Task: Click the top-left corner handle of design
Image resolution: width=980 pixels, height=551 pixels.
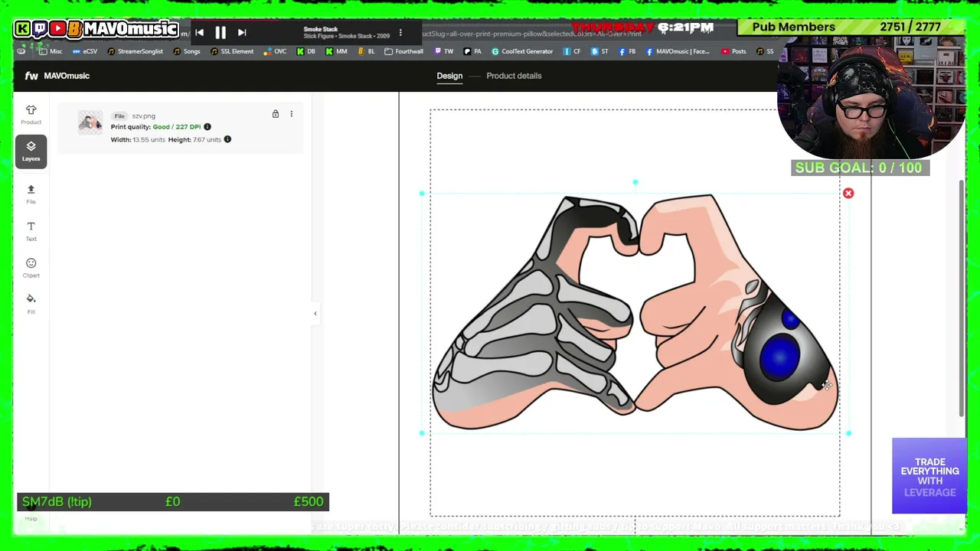Action: [x=422, y=194]
